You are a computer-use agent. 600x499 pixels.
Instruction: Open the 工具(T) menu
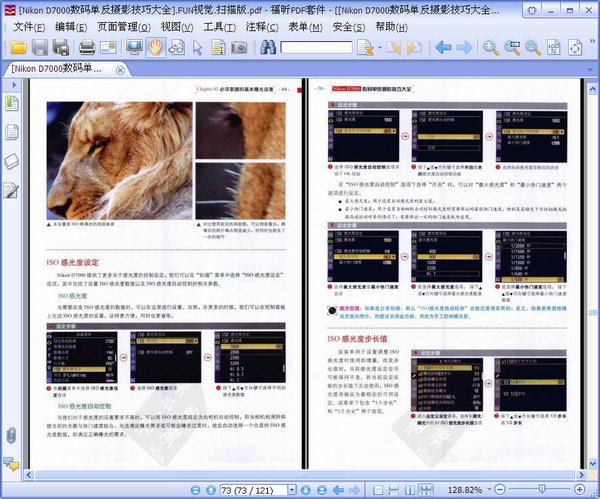point(219,27)
